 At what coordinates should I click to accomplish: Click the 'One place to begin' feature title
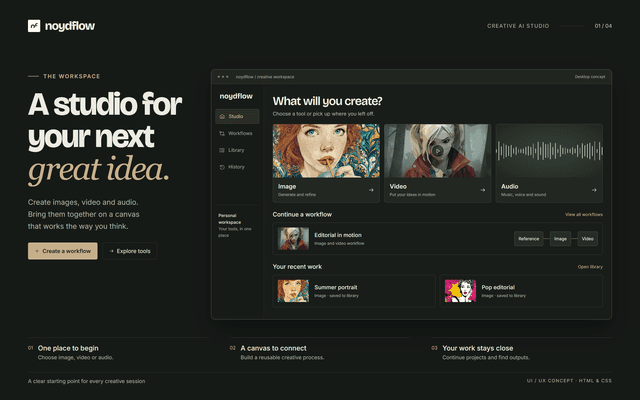tap(68, 348)
